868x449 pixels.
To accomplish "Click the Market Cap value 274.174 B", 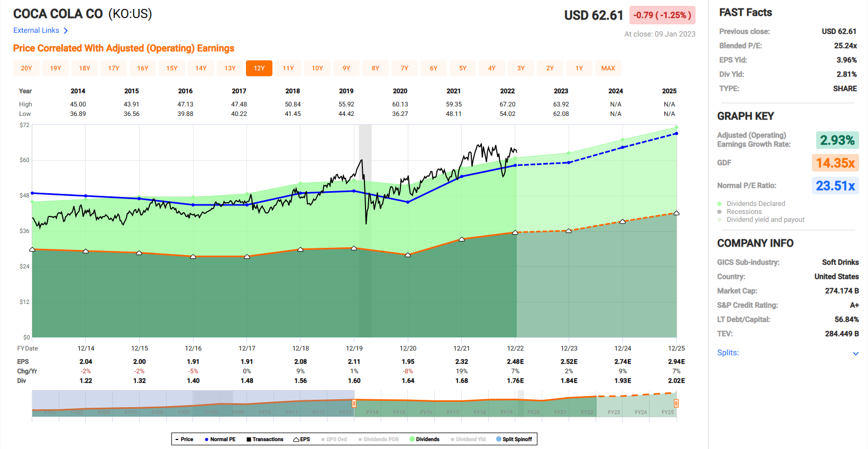I will 842,291.
